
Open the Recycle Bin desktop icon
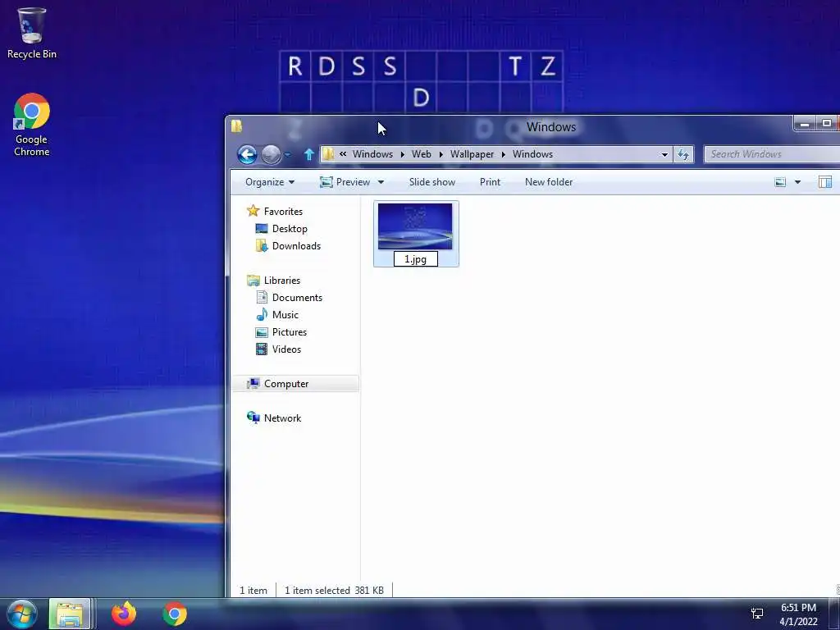click(x=32, y=33)
